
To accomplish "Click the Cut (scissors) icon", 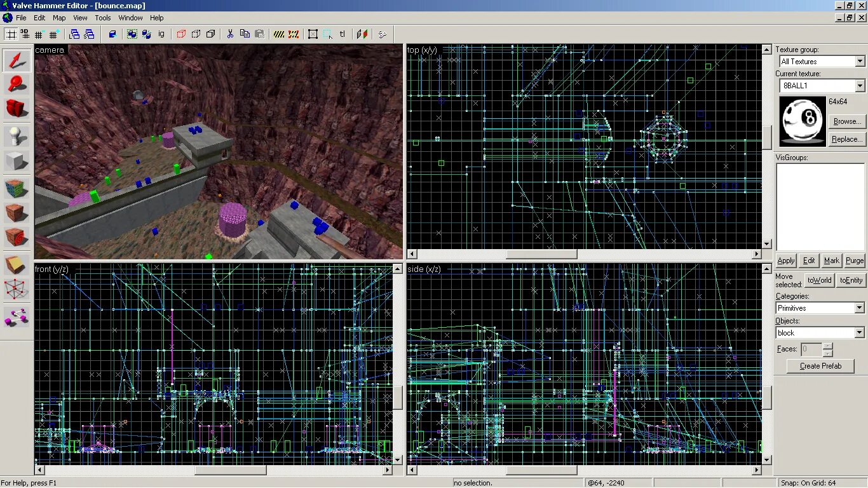I will coord(230,34).
